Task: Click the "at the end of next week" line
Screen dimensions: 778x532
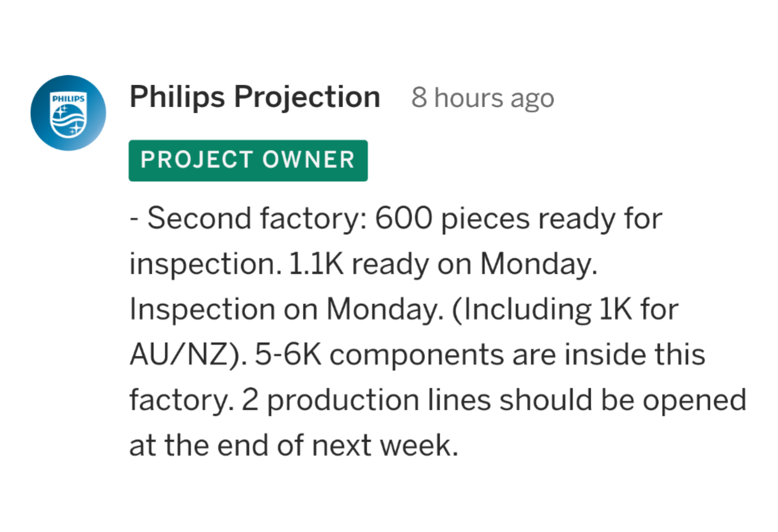Action: point(294,445)
